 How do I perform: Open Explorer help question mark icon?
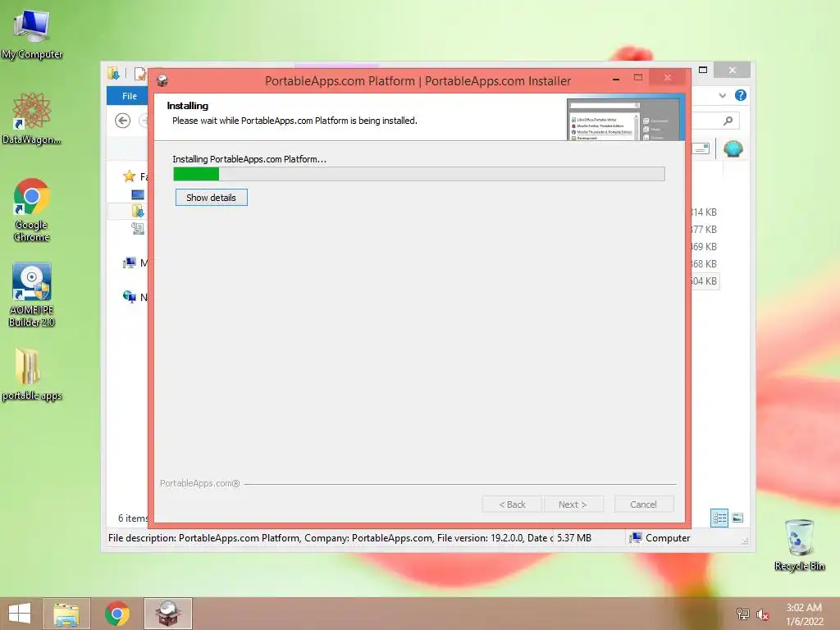click(x=741, y=95)
